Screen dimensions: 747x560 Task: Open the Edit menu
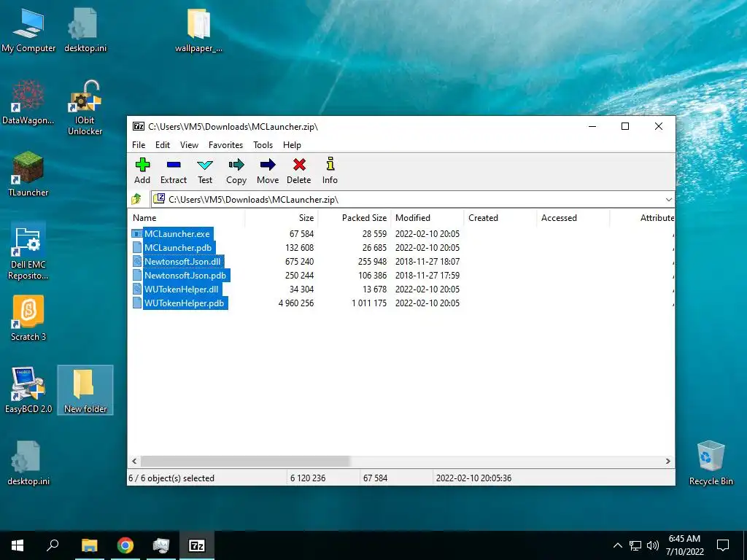pyautogui.click(x=163, y=145)
